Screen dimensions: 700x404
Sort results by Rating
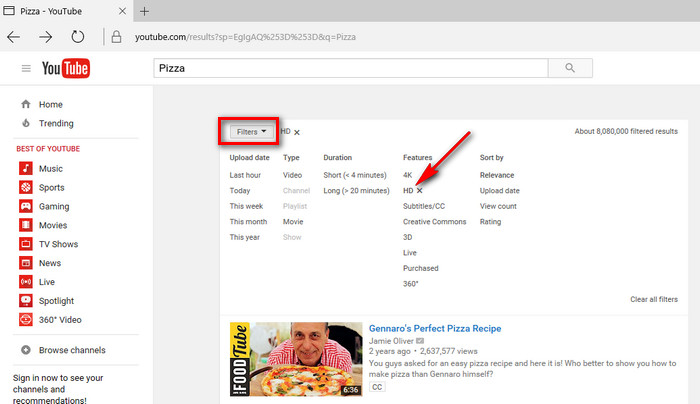490,222
